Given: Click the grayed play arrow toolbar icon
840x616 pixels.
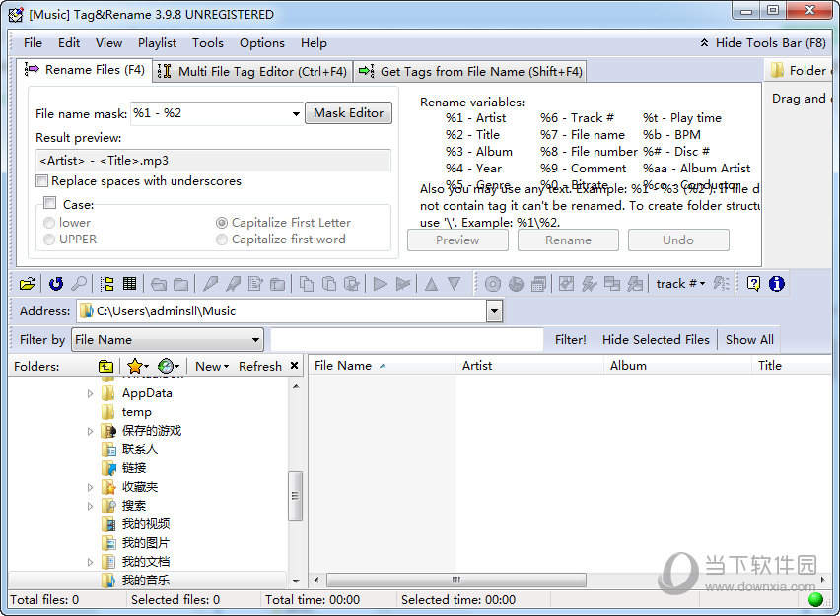Looking at the screenshot, I should click(x=381, y=284).
